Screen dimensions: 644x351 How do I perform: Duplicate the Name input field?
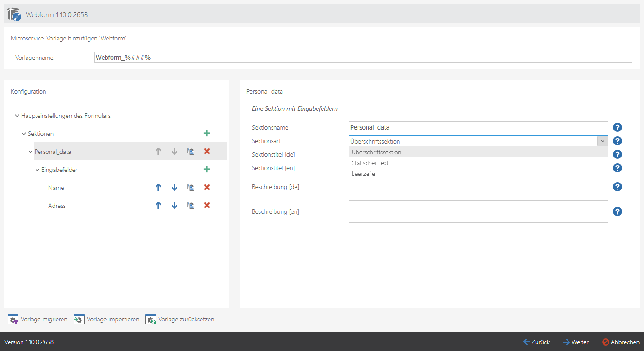click(191, 188)
